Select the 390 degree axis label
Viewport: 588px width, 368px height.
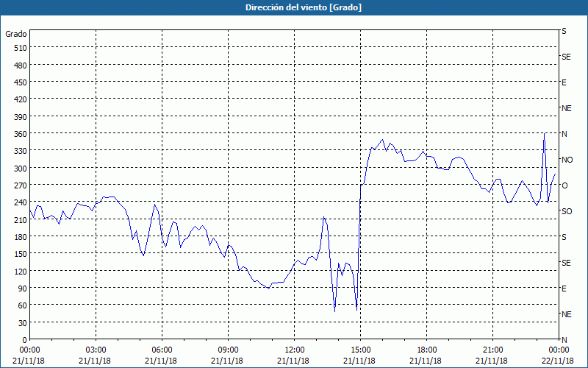(x=21, y=117)
